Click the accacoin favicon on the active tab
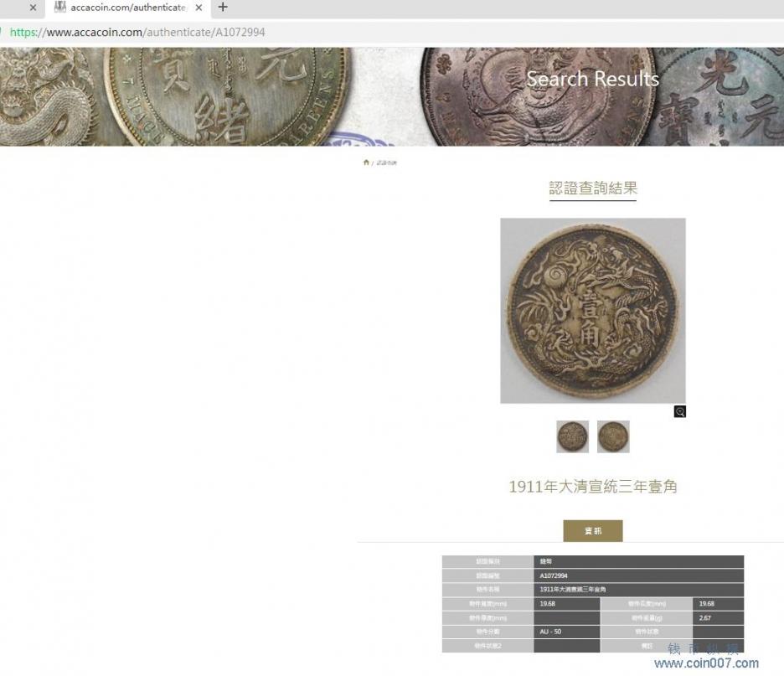 click(60, 7)
